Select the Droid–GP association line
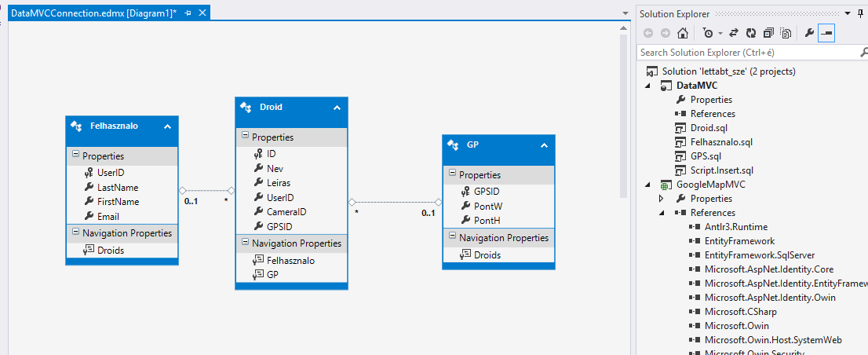Viewport: 868px width, 355px height. click(395, 202)
